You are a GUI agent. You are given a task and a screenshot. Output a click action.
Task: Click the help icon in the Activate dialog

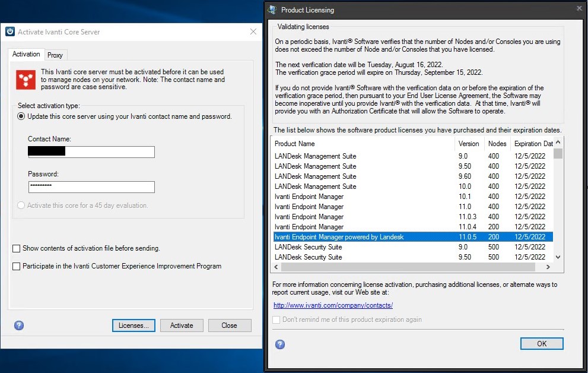click(x=18, y=325)
